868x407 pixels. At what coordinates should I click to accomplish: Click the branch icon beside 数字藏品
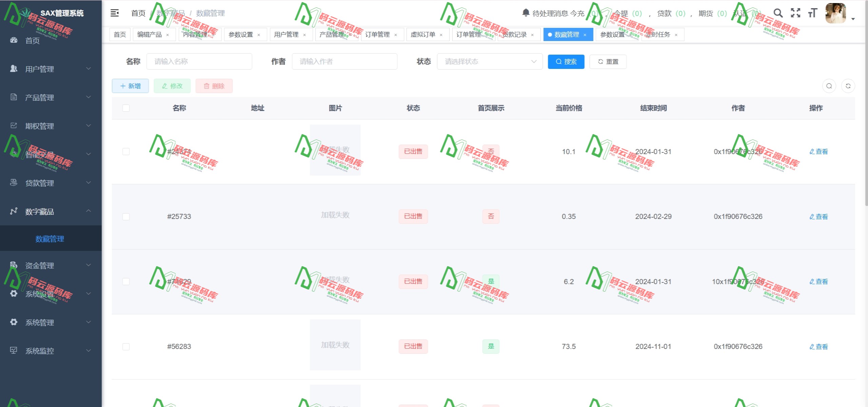pos(14,211)
